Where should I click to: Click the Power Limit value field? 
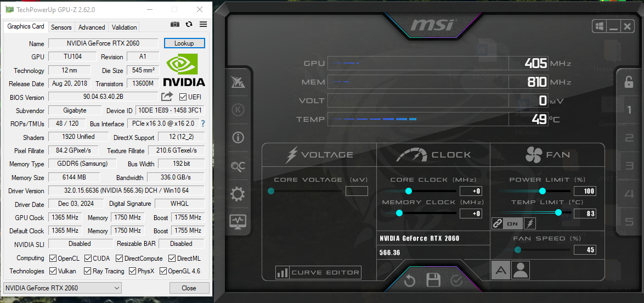point(584,191)
